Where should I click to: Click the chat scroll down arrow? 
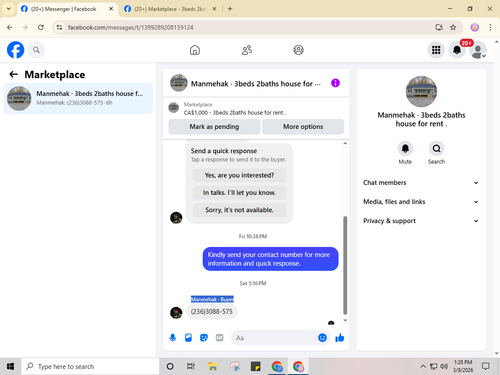click(x=345, y=320)
